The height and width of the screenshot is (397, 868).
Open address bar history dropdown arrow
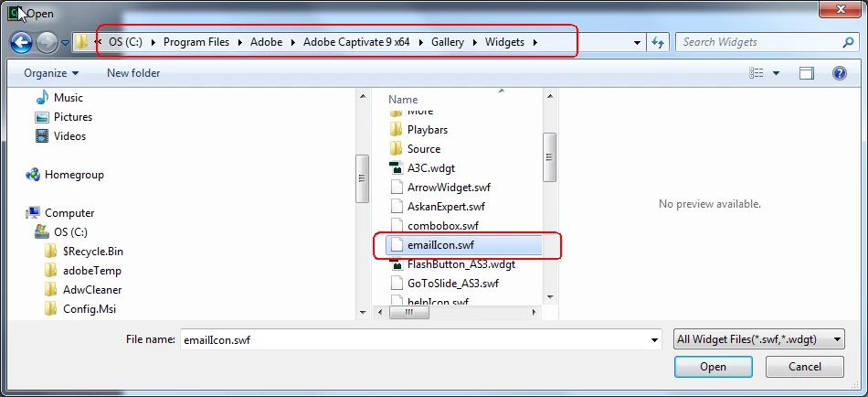coord(637,42)
